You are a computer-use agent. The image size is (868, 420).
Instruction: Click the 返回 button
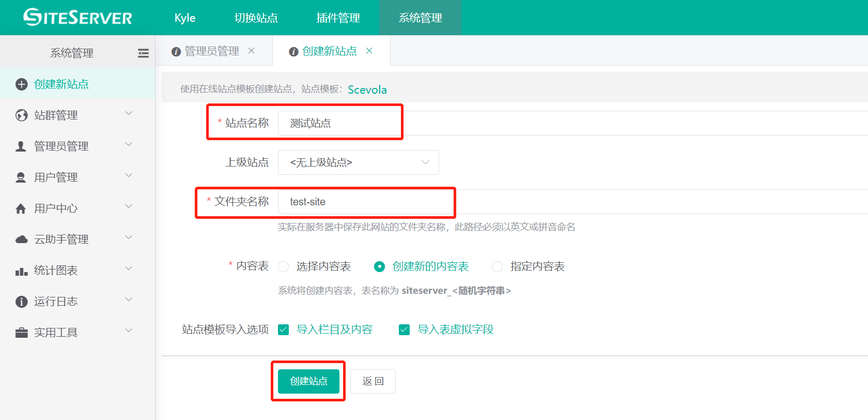click(373, 381)
